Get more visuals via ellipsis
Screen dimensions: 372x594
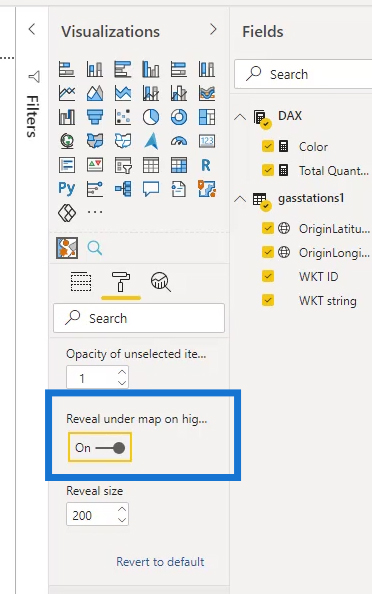tap(95, 212)
